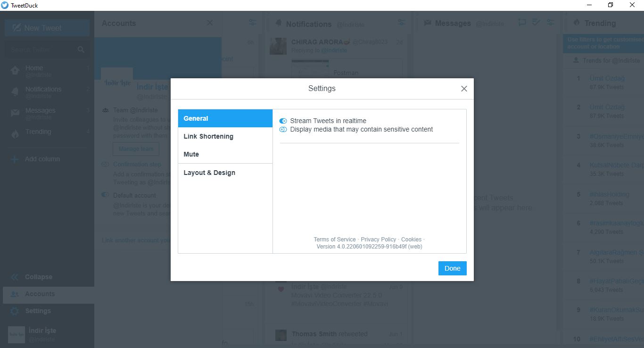This screenshot has height=348, width=644.
Task: Open Notifications column options slider icon
Action: 402,23
